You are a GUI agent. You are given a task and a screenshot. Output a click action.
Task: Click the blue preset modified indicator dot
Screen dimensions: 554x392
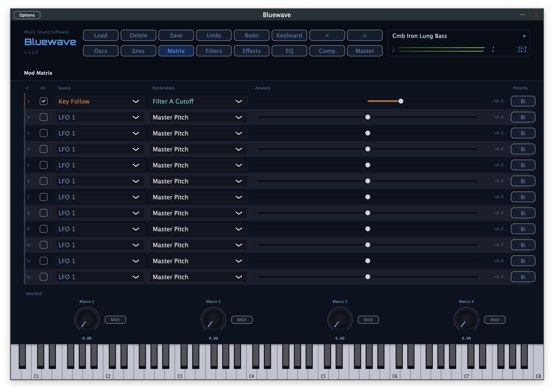pyautogui.click(x=524, y=36)
